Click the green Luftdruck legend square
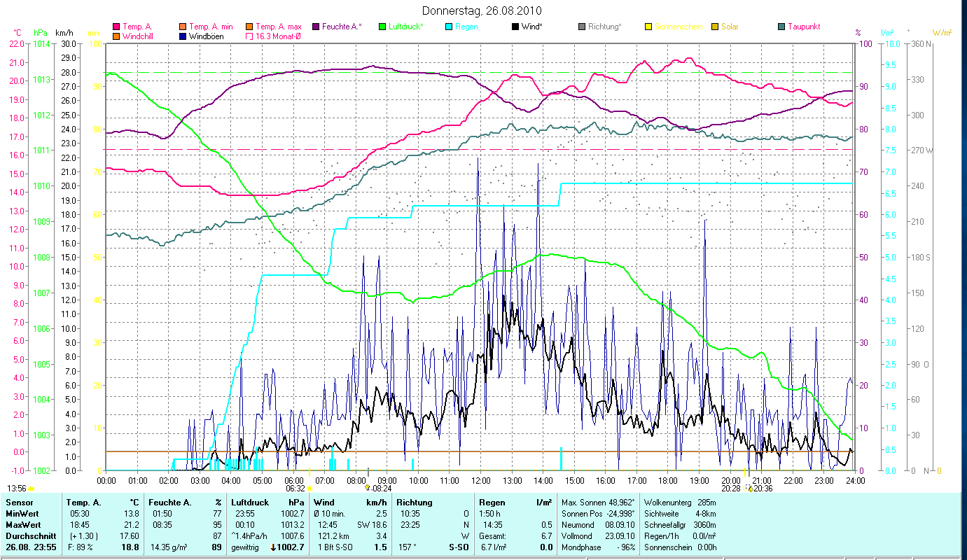 [382, 27]
